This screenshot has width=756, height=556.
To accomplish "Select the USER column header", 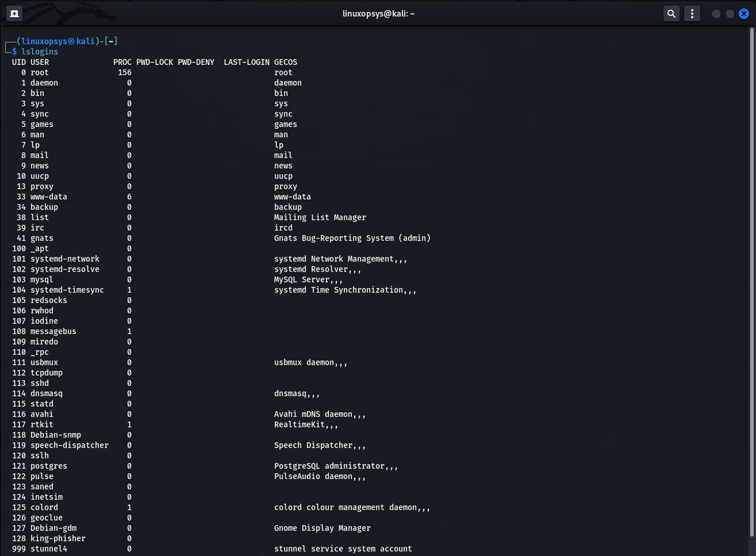I will pos(40,62).
